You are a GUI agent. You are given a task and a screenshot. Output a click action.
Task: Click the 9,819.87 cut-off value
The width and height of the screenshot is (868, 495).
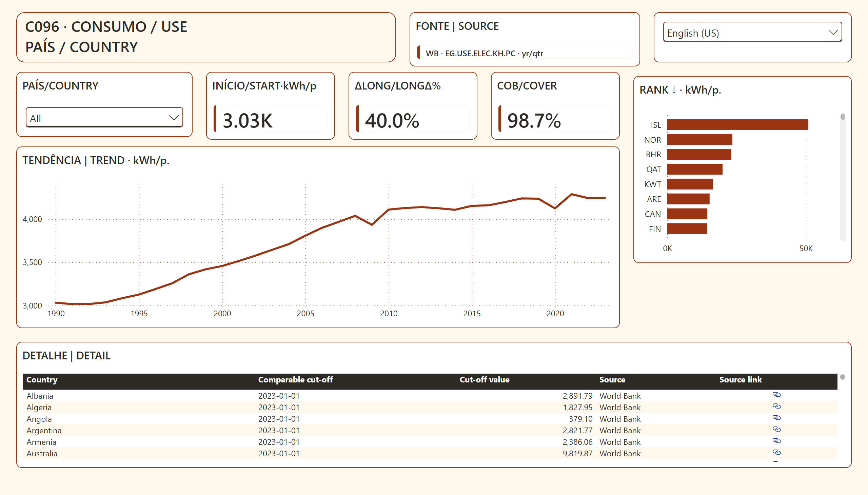577,454
